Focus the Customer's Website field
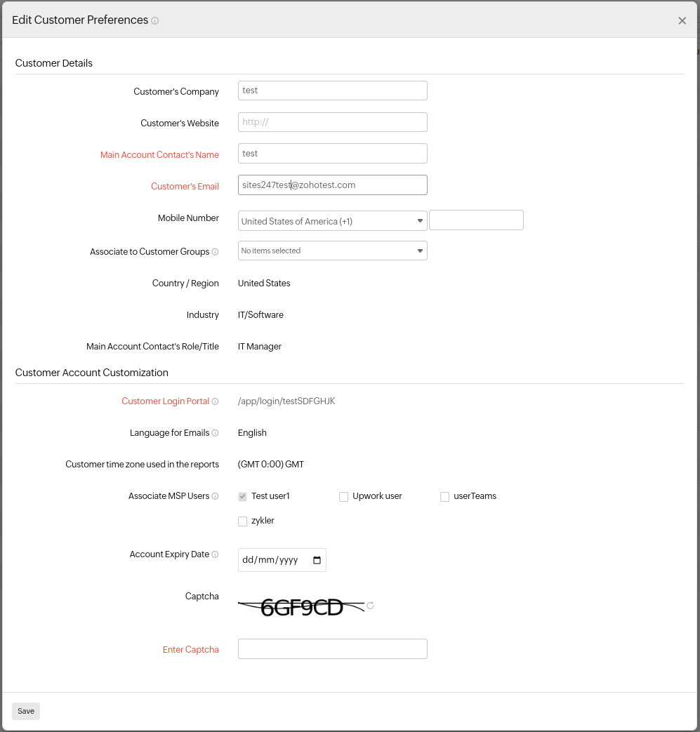This screenshot has width=700, height=732. (x=332, y=121)
